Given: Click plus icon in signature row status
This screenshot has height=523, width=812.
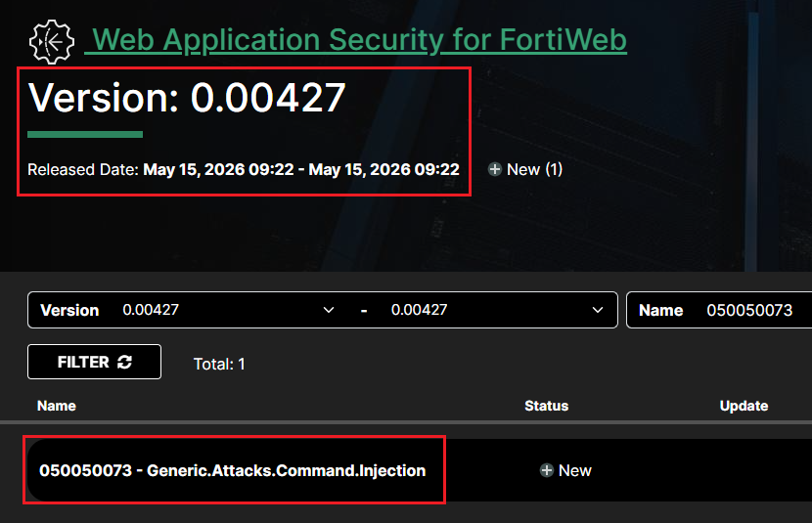Looking at the screenshot, I should pos(547,470).
